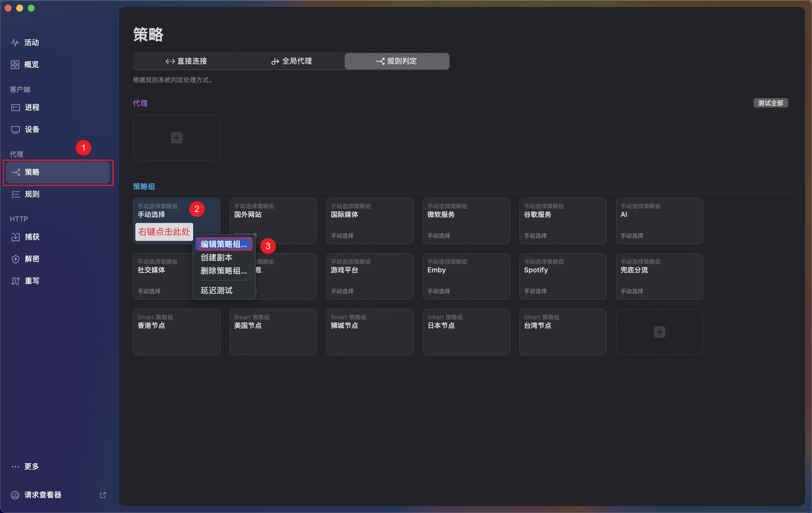Add a new policy group via the plus card

coord(659,332)
